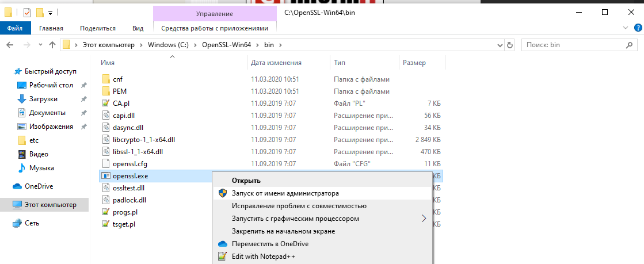Image resolution: width=644 pixels, height=264 pixels.
Task: Click the properties icon in quick access toolbar
Action: tap(26, 12)
